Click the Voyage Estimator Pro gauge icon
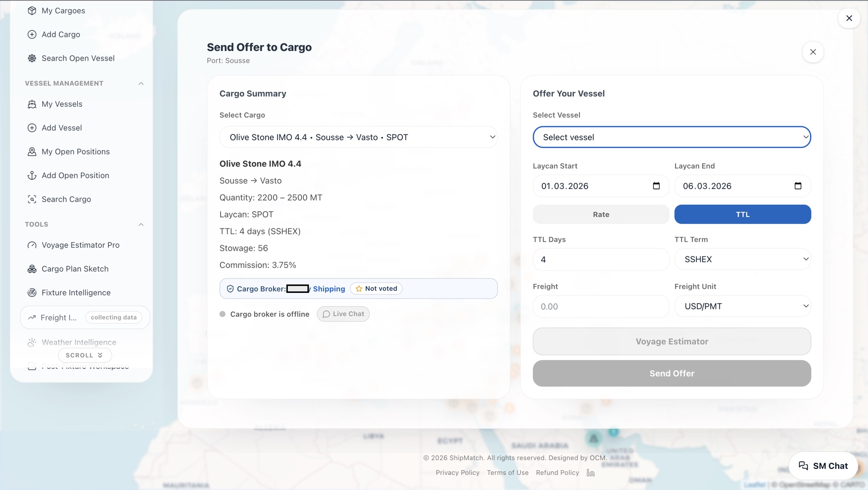This screenshot has height=490, width=868. point(32,245)
